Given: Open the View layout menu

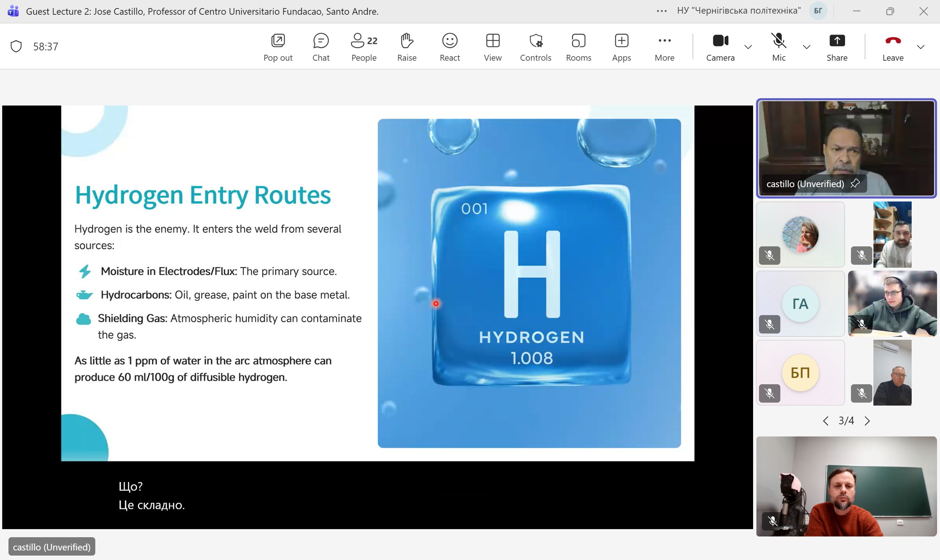Looking at the screenshot, I should pyautogui.click(x=493, y=47).
